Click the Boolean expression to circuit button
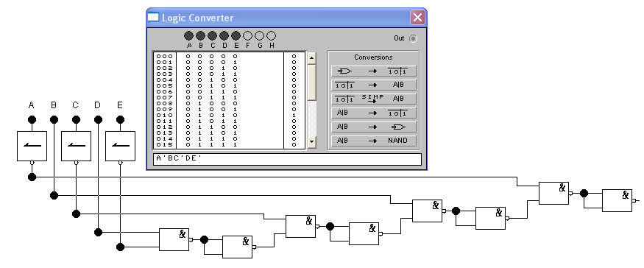 coord(374,127)
